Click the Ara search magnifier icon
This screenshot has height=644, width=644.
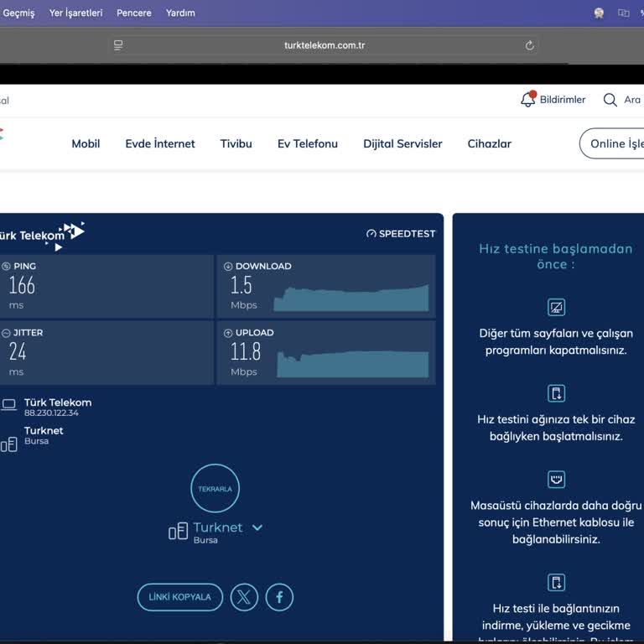coord(610,100)
